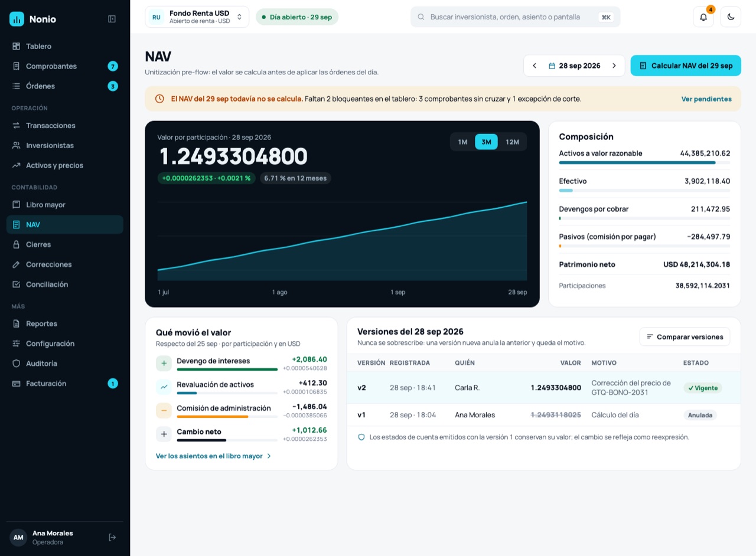Click the Devengo de intereses plus icon

[x=164, y=364]
